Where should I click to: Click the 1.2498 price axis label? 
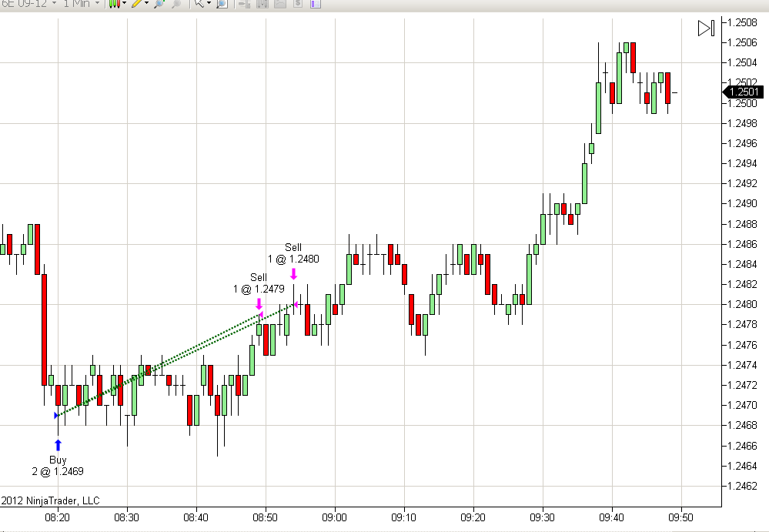(742, 123)
